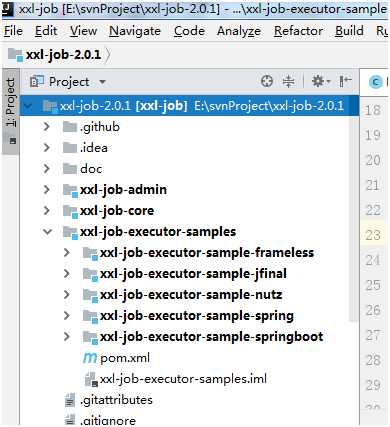The image size is (390, 427).
Task: Hide the Project panel with hide icon
Action: 345,81
